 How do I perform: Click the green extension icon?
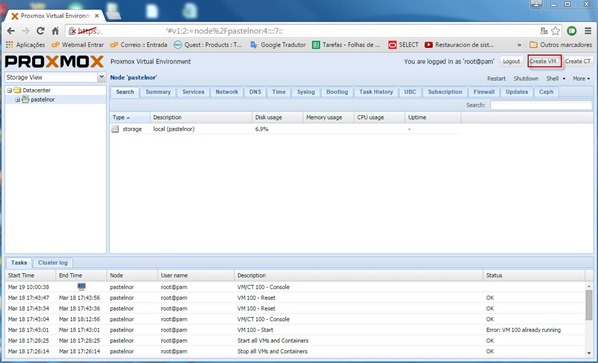[x=572, y=31]
